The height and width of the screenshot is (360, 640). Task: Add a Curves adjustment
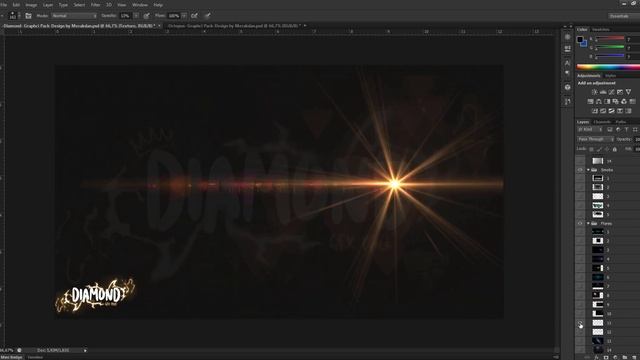tap(611, 92)
